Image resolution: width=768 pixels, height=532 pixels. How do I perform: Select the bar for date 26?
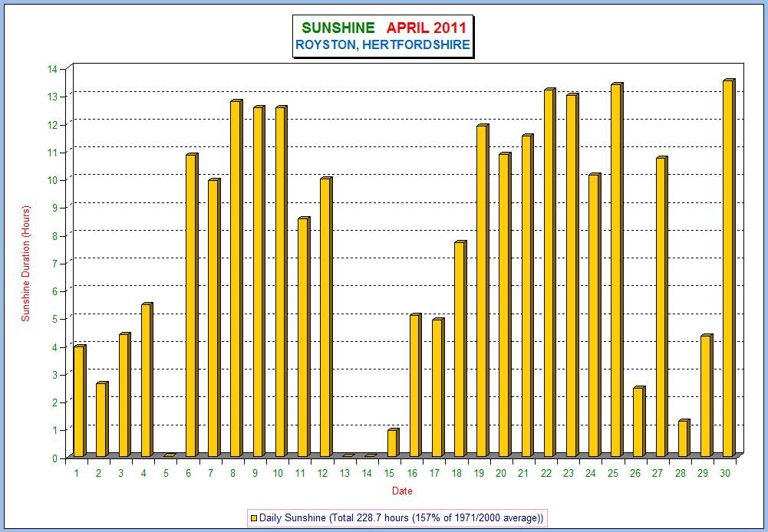639,422
